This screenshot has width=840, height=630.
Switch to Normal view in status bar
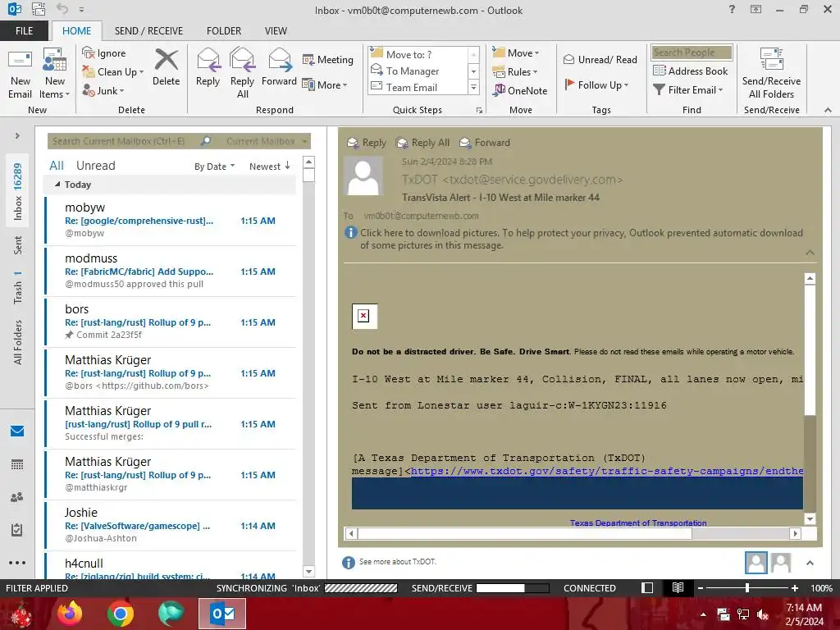click(647, 587)
